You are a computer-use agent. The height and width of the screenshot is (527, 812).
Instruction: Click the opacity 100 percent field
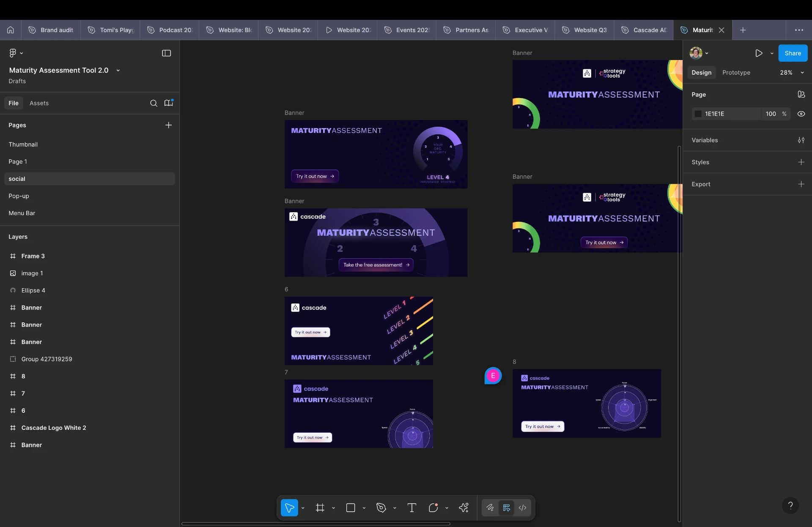776,114
